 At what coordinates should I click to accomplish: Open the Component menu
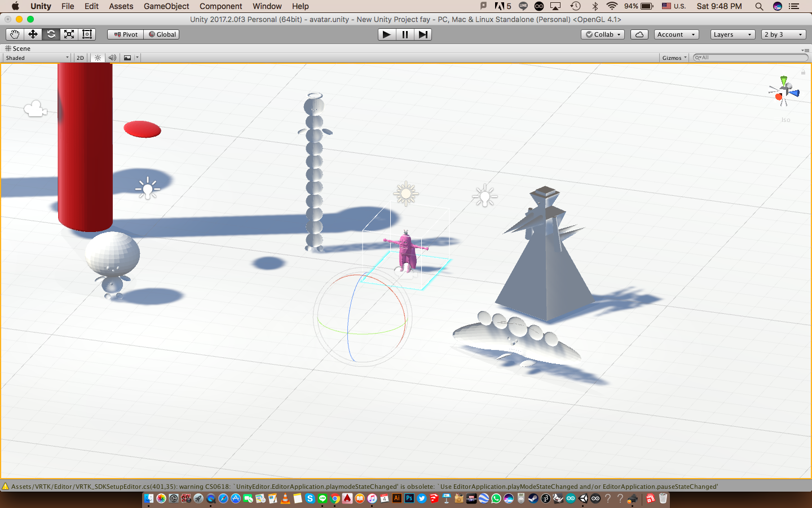click(220, 6)
